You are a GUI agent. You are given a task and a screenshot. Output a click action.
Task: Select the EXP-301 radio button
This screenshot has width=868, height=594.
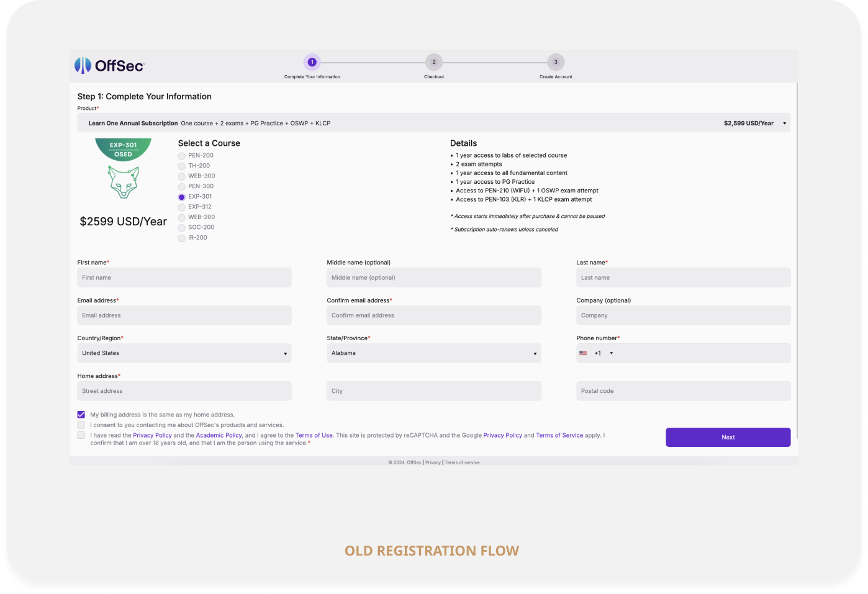tap(182, 197)
